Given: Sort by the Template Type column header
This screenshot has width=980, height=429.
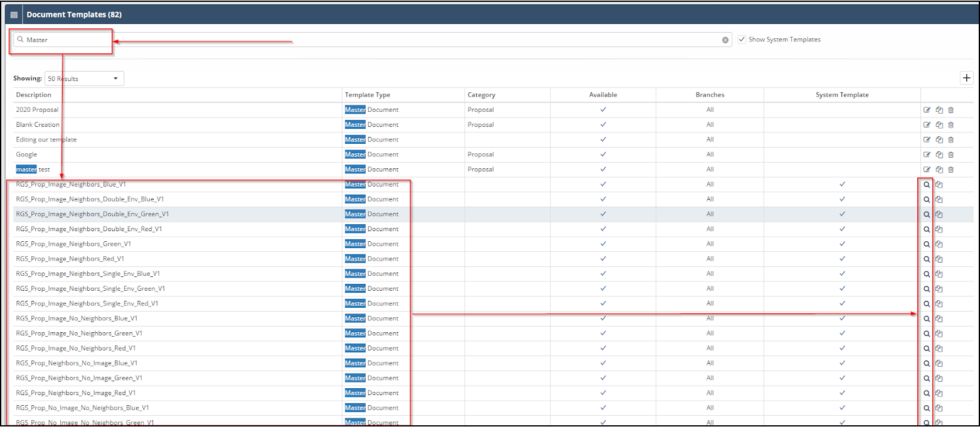Looking at the screenshot, I should pos(368,94).
